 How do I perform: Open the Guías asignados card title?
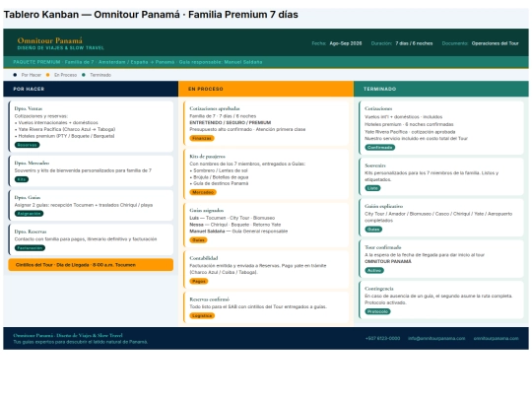[x=207, y=210]
